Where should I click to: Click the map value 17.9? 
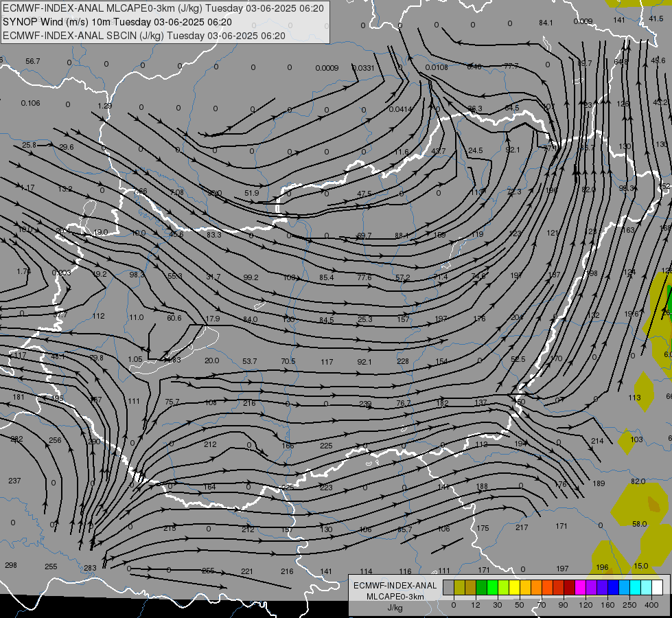tap(213, 319)
